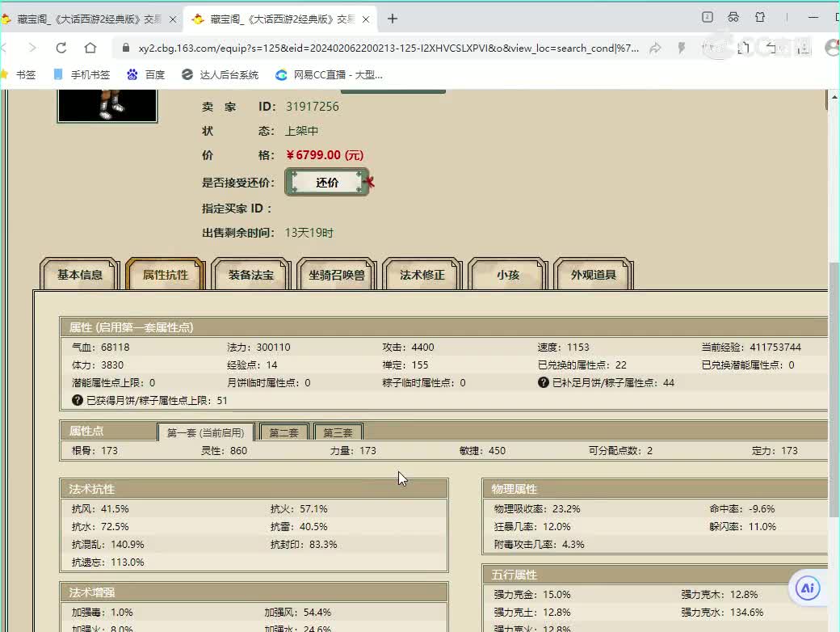Image resolution: width=840 pixels, height=632 pixels.
Task: Select the 第二套 attribute set tab
Action: pos(284,432)
